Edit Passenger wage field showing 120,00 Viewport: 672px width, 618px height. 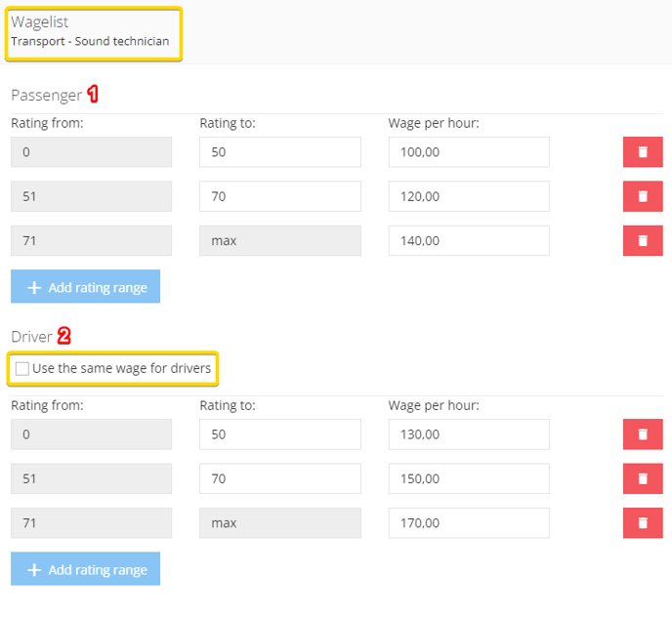[469, 196]
